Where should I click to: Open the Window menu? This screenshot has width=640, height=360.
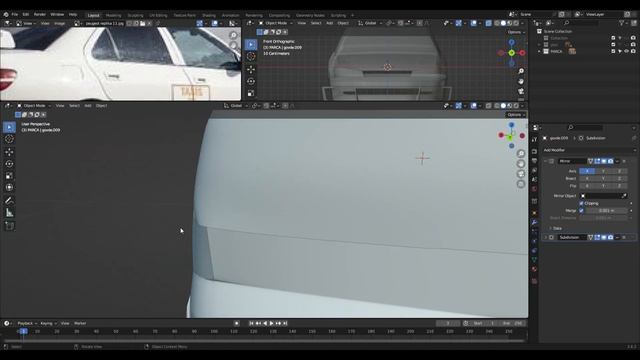[57, 14]
